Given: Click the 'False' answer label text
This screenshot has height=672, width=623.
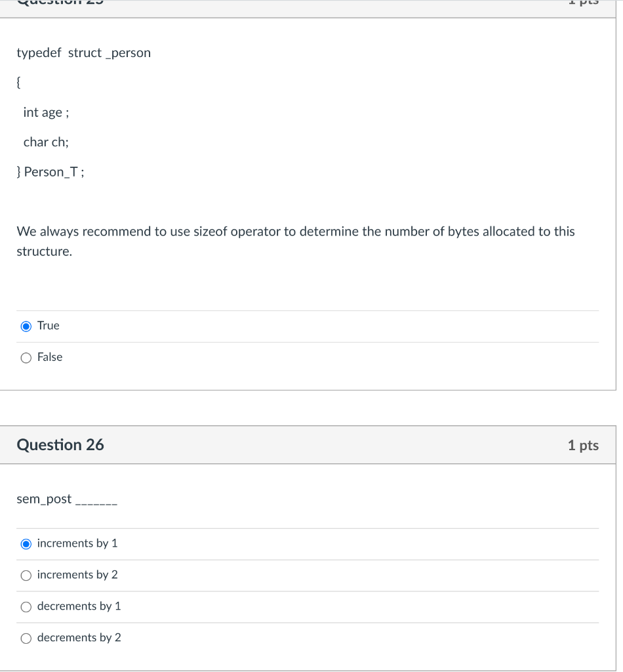Looking at the screenshot, I should click(x=50, y=357).
